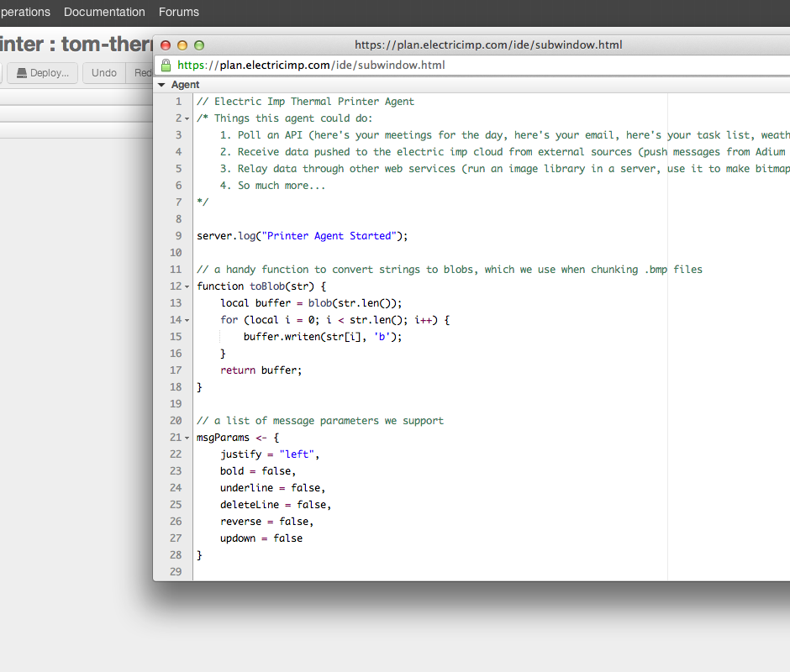Fold the for loop at line 14
The width and height of the screenshot is (790, 672).
(x=185, y=319)
